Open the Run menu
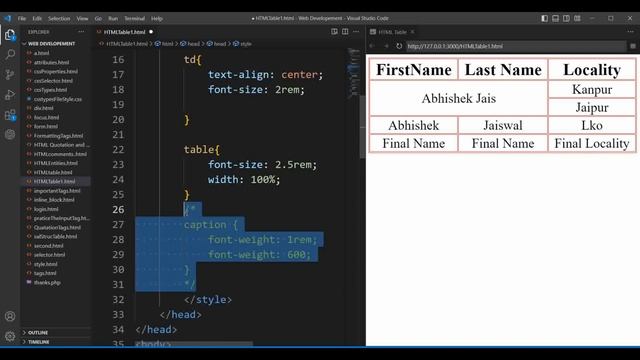640x360 pixels. coord(113,18)
